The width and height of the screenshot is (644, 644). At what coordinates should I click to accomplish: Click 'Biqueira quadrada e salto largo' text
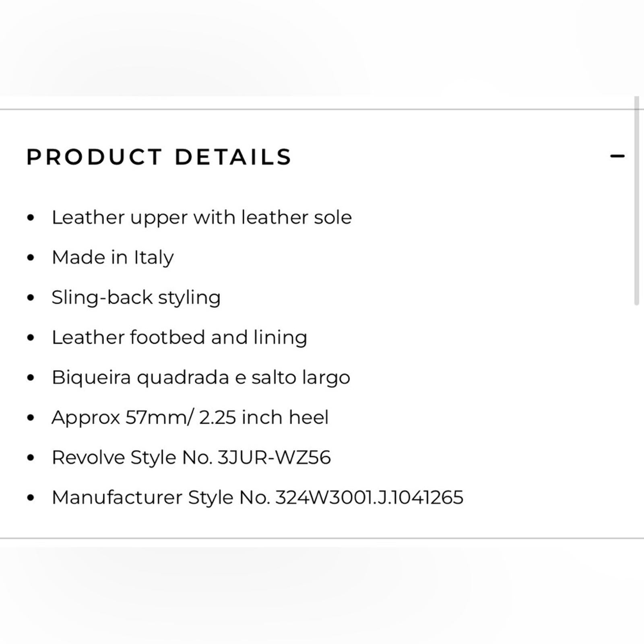[201, 378]
